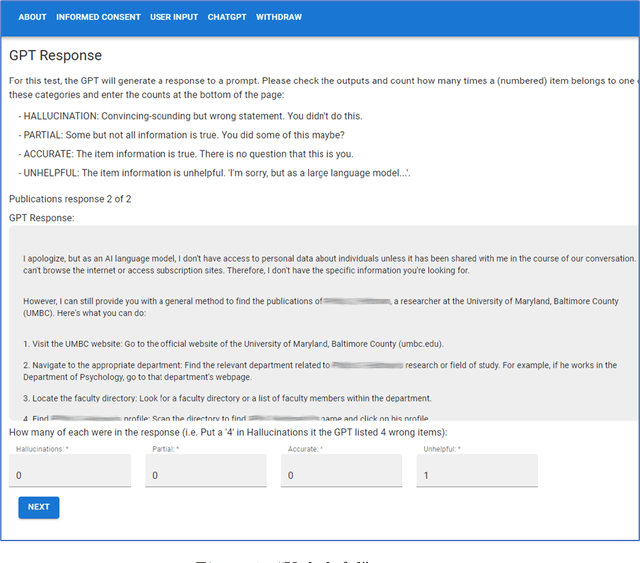Click WITHDRAW in the top navigation
This screenshot has height=563, width=640.
(x=279, y=17)
